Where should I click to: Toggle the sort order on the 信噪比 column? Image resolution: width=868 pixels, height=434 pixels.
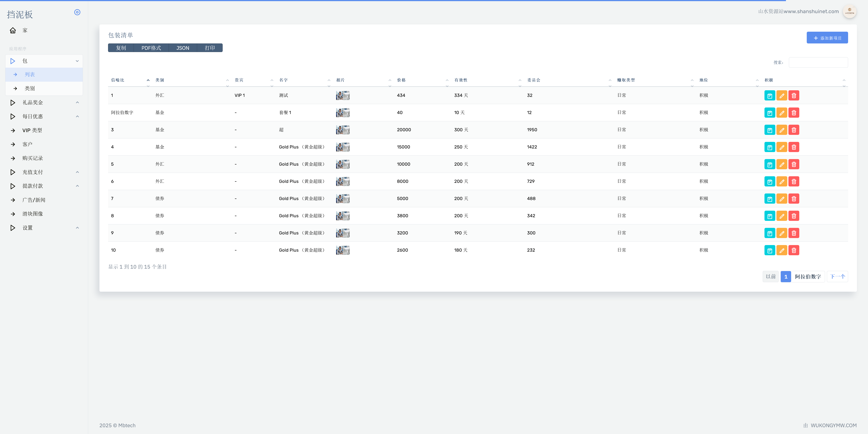tap(118, 80)
